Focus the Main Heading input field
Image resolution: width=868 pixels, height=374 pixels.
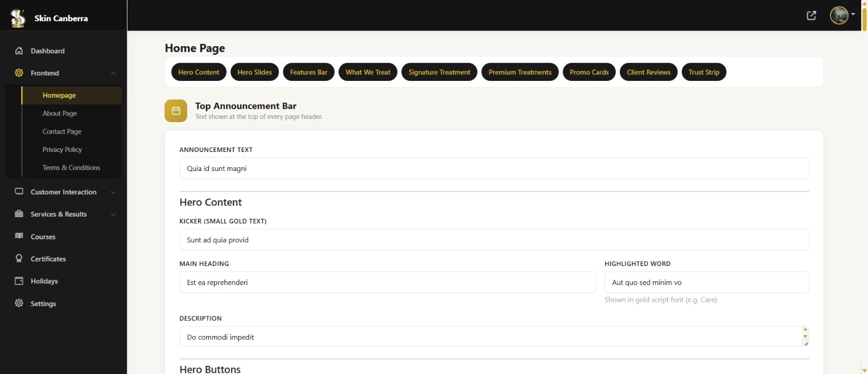coord(387,282)
